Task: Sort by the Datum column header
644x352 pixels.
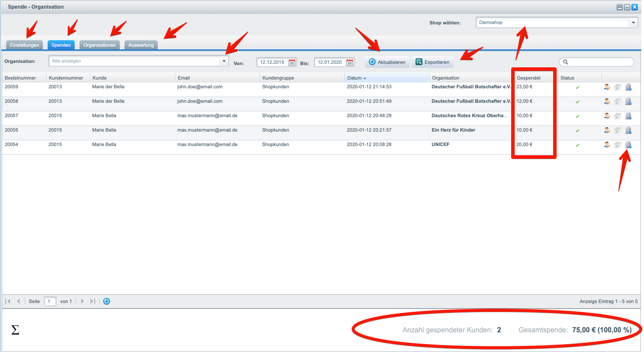Action: point(386,78)
